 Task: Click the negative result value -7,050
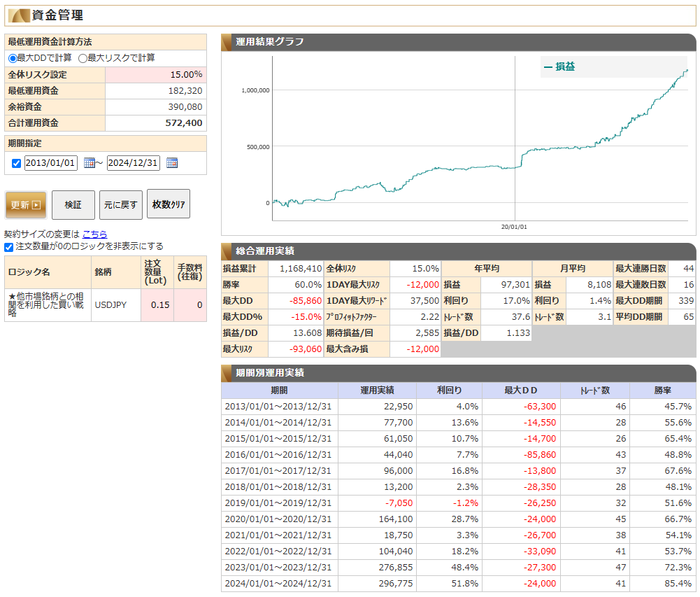tap(399, 503)
